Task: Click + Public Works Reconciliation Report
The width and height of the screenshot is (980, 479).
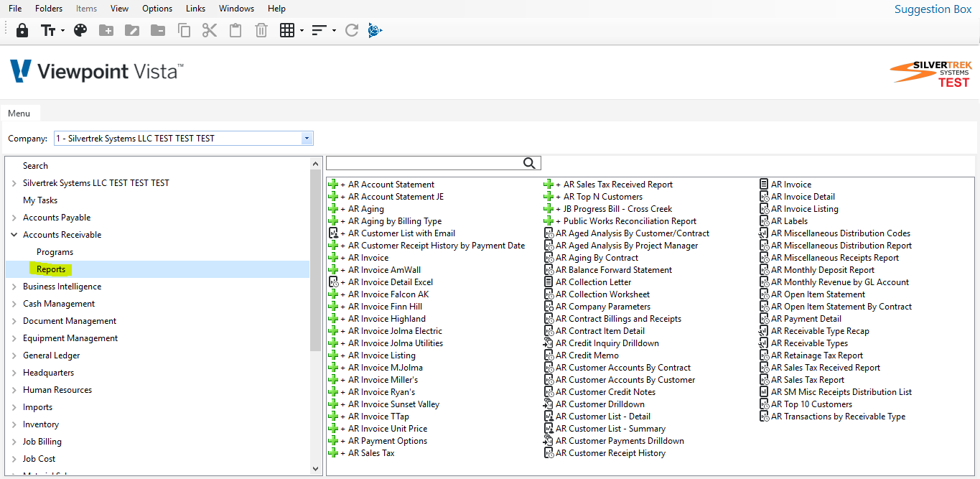Action: point(626,221)
